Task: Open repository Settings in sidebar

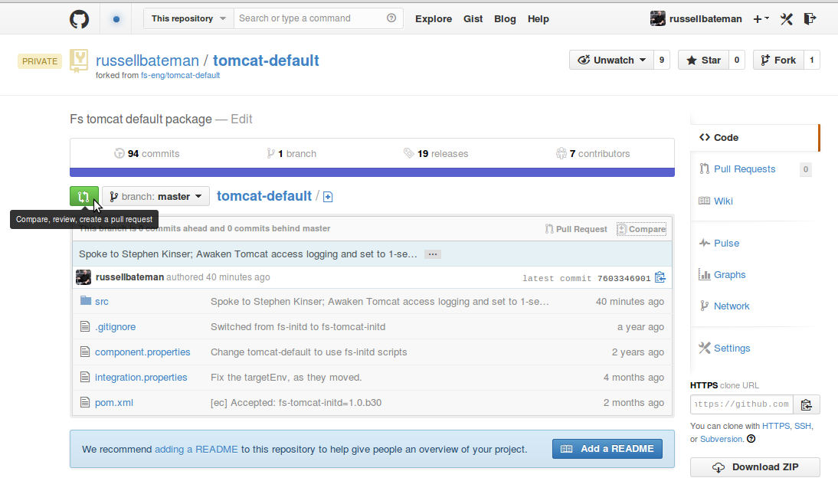Action: pos(732,349)
